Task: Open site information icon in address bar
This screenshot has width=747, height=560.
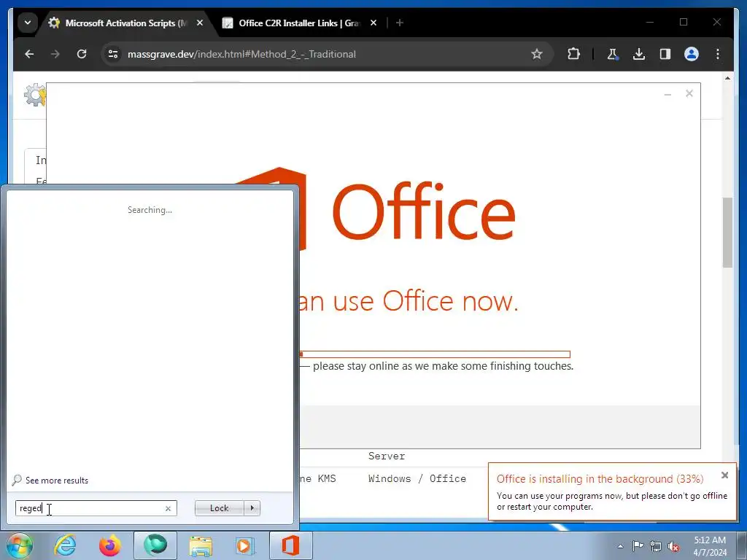Action: 113,54
